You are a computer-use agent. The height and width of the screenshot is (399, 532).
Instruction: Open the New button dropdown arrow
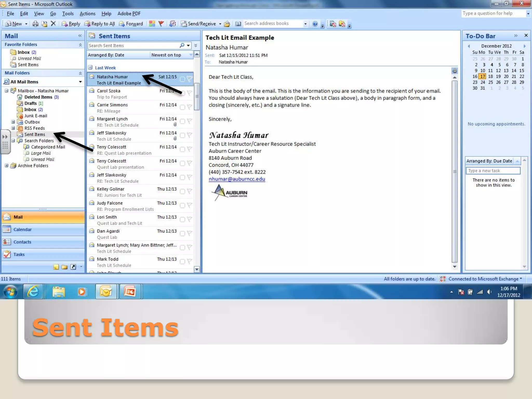26,24
